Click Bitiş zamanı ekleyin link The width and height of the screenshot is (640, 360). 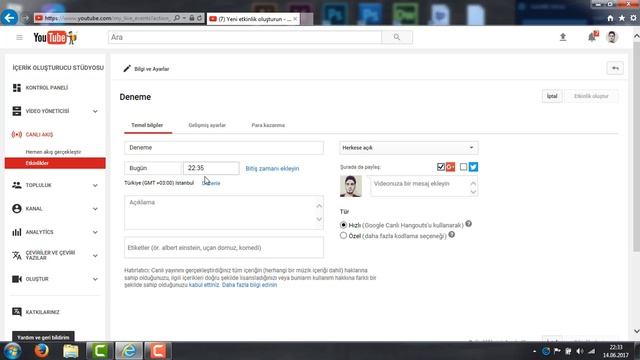pos(272,169)
